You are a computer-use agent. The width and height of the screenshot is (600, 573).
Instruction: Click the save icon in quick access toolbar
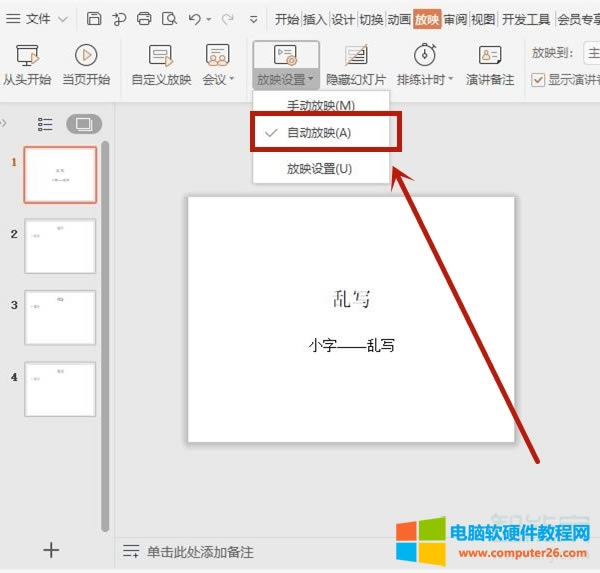click(x=94, y=19)
